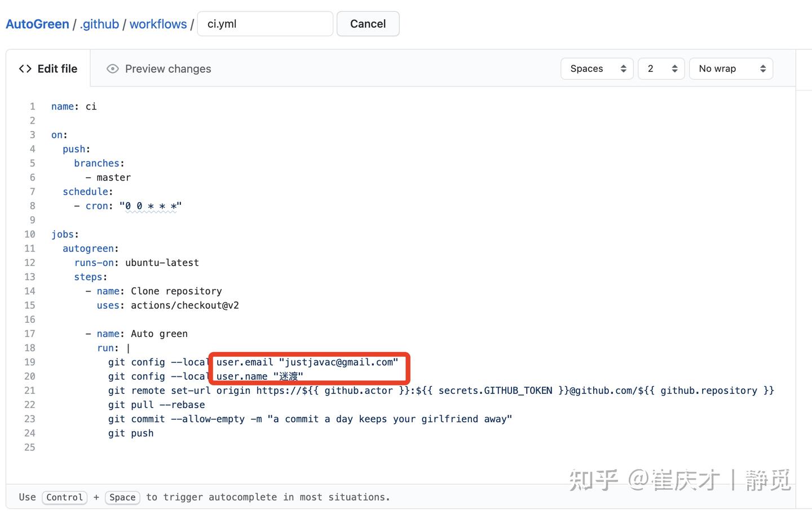Click the code brackets icon on Edit file tab

pos(25,68)
